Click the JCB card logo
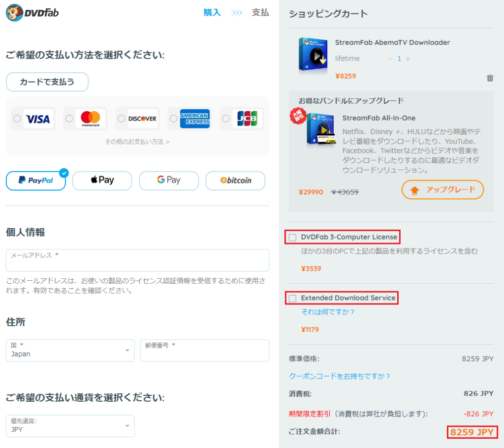 coord(247,119)
